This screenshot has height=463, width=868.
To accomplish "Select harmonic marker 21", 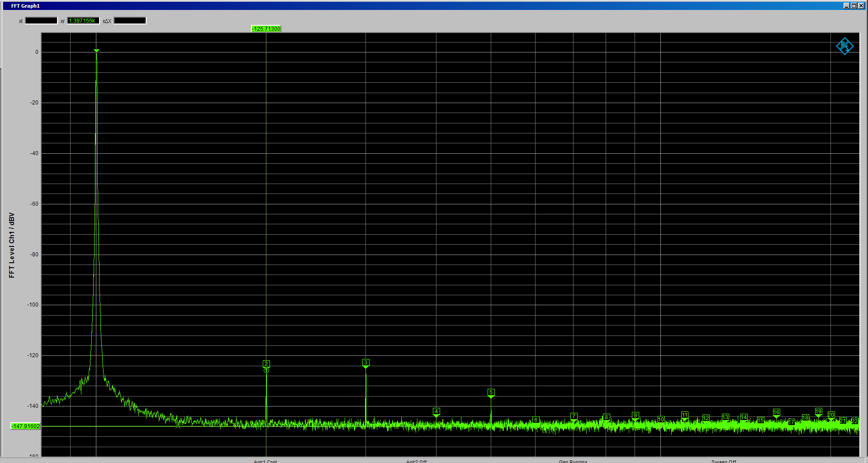I will coord(843,421).
